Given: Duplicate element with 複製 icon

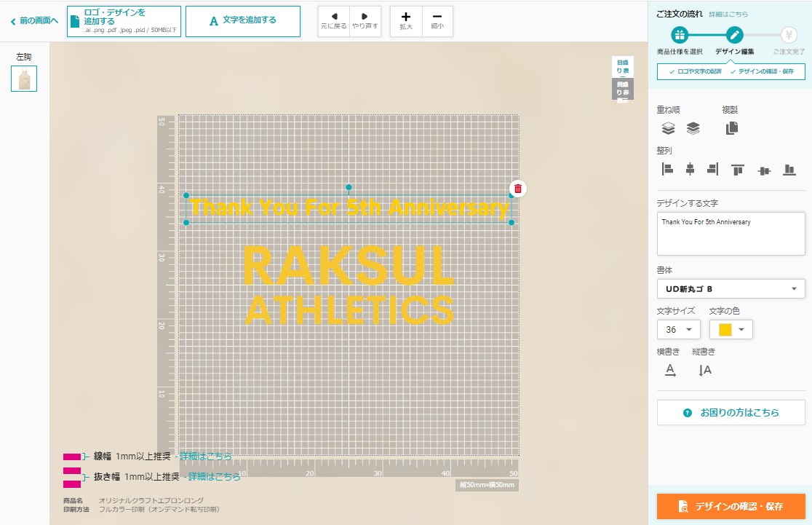Looking at the screenshot, I should (x=732, y=128).
